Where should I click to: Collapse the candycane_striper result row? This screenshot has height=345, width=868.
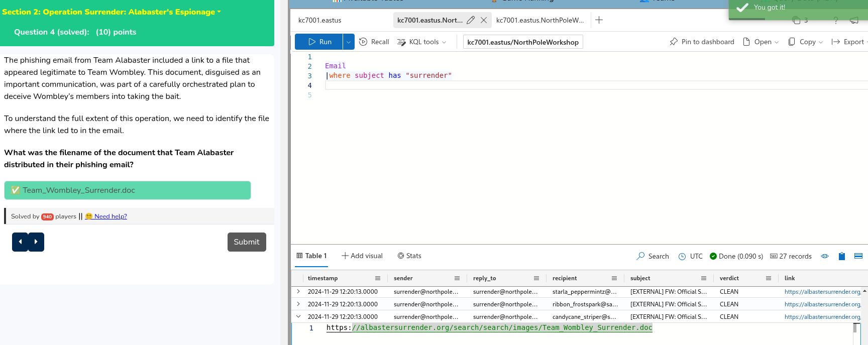point(298,316)
